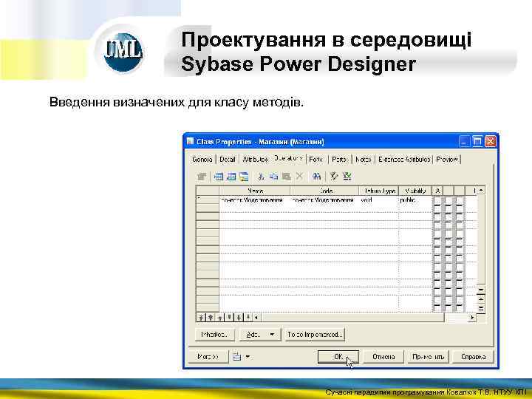The width and height of the screenshot is (532, 399).
Task: Switch to the General tab
Action: point(202,159)
